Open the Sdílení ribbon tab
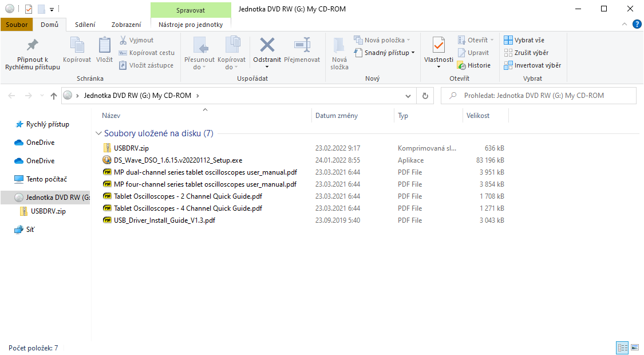This screenshot has width=644, height=355. pyautogui.click(x=85, y=25)
